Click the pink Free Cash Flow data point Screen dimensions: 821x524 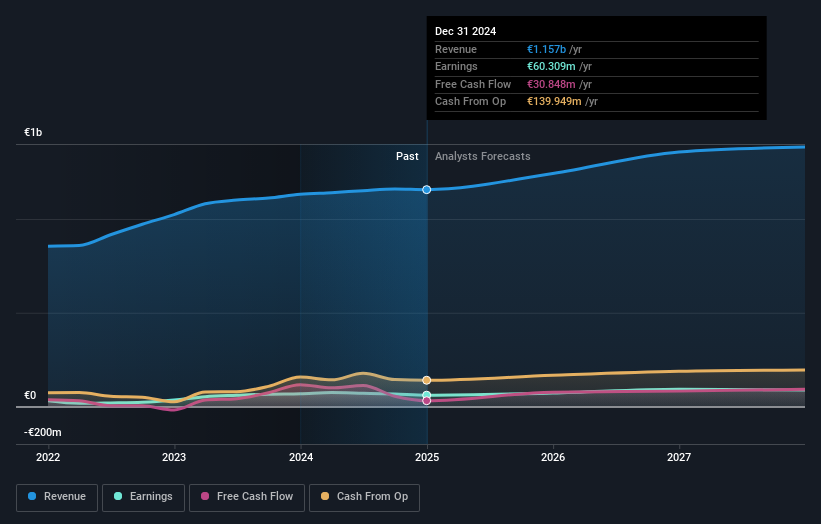427,401
